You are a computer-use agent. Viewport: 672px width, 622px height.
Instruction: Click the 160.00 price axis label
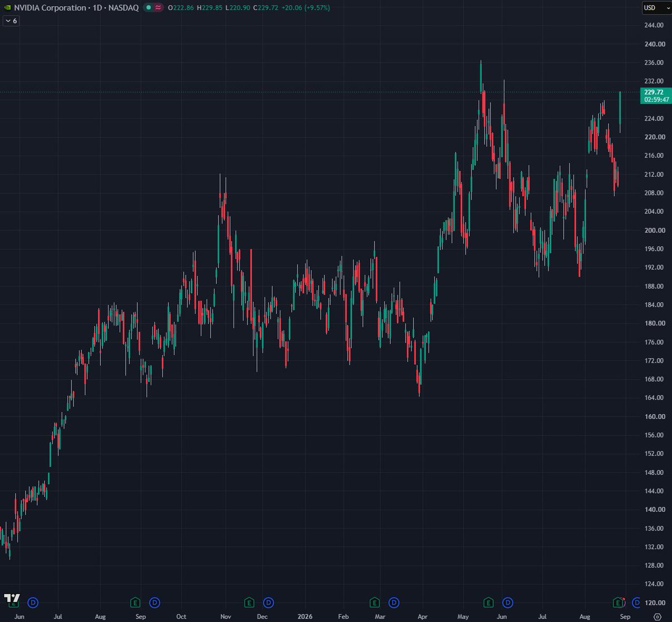pyautogui.click(x=655, y=416)
